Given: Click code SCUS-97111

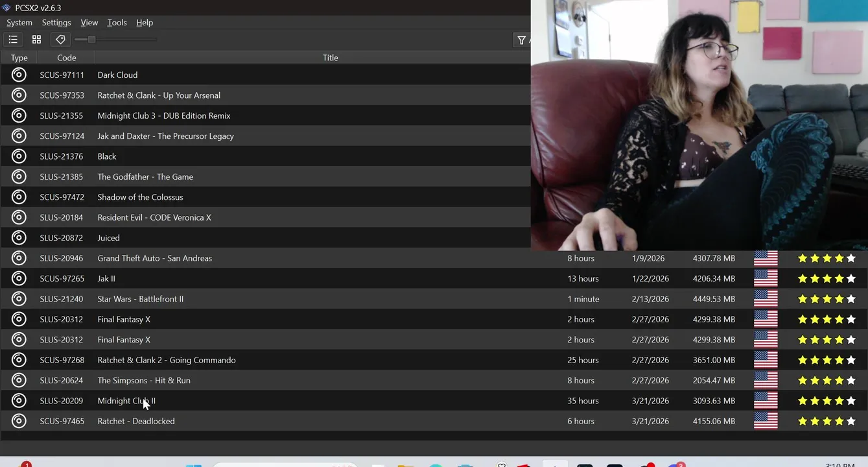Looking at the screenshot, I should click(62, 75).
